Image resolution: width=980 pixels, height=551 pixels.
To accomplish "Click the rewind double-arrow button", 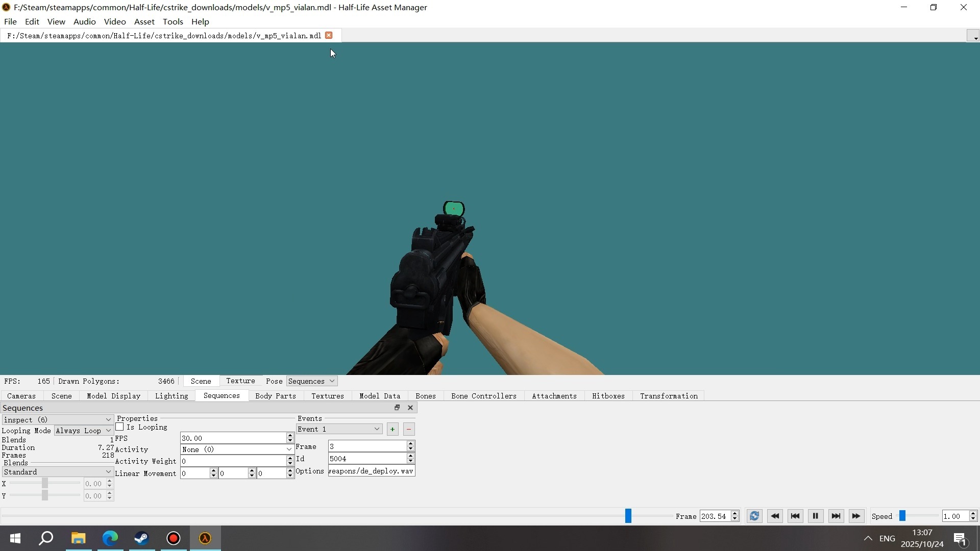I will point(774,516).
